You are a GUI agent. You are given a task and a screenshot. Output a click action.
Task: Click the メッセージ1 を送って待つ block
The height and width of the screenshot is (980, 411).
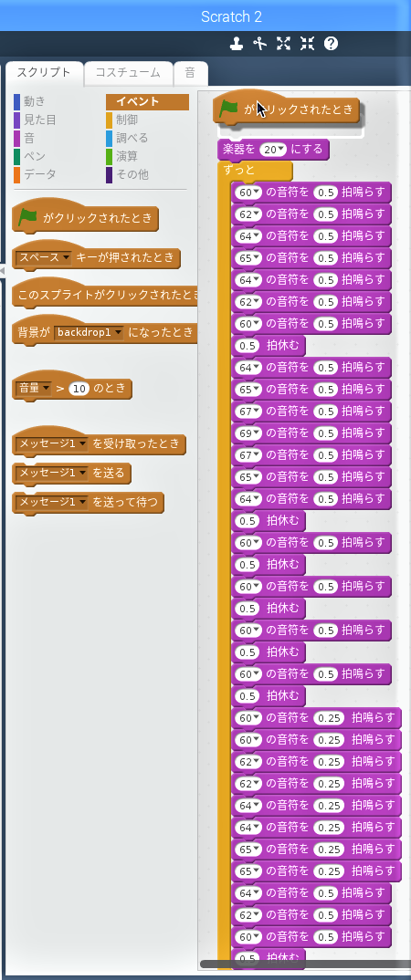point(88,502)
